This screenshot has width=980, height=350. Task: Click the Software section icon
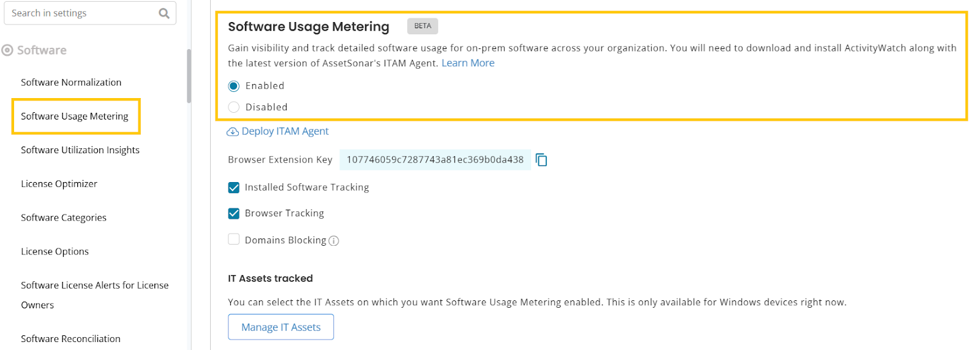tap(7, 50)
